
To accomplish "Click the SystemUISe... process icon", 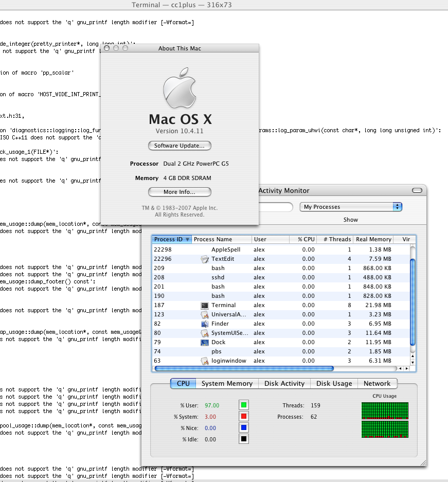I will pos(205,333).
